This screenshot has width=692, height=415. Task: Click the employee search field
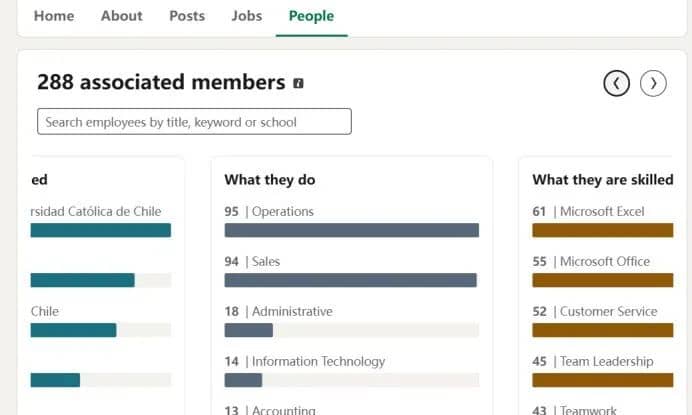(x=194, y=121)
